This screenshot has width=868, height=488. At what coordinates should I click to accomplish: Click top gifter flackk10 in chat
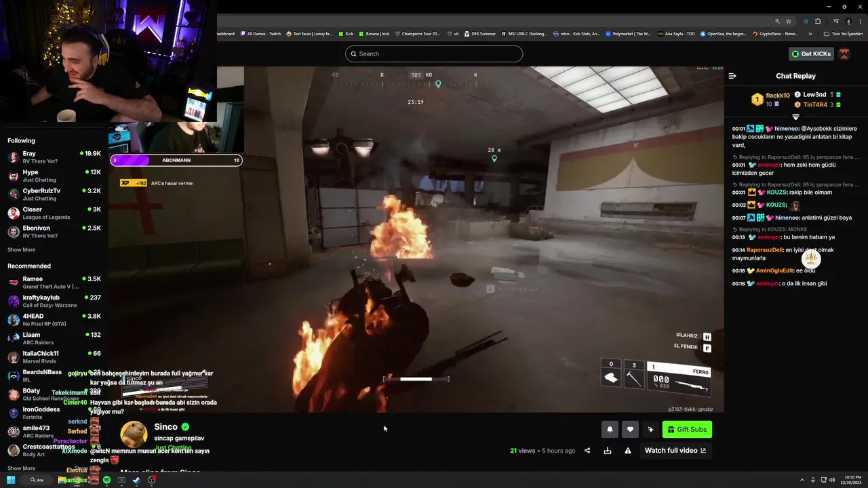pos(777,96)
